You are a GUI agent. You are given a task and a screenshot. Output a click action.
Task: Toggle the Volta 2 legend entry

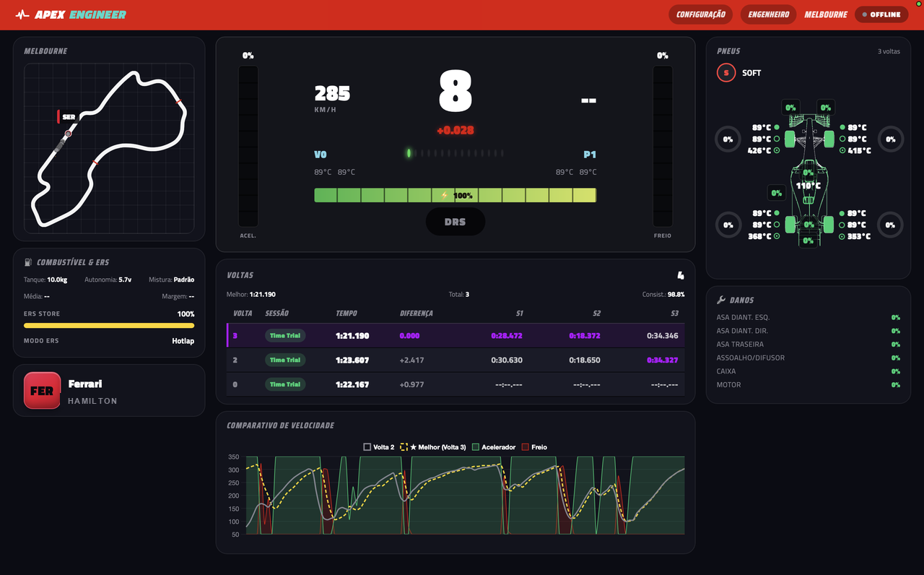[x=379, y=447]
